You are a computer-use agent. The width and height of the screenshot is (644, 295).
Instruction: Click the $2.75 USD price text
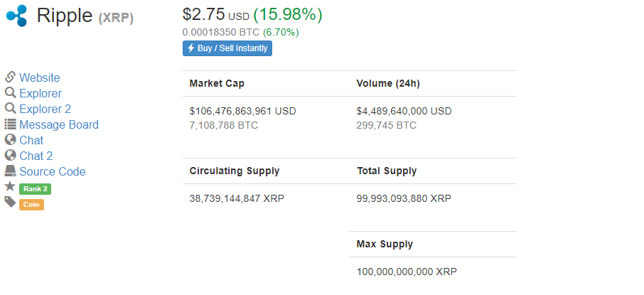[216, 15]
